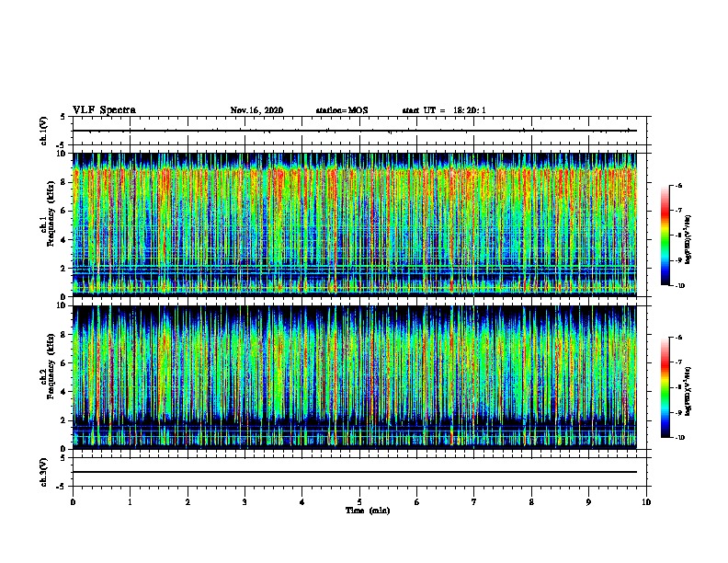Click the "station=MOS" header label
Screen dimensions: 728x563
(342, 110)
